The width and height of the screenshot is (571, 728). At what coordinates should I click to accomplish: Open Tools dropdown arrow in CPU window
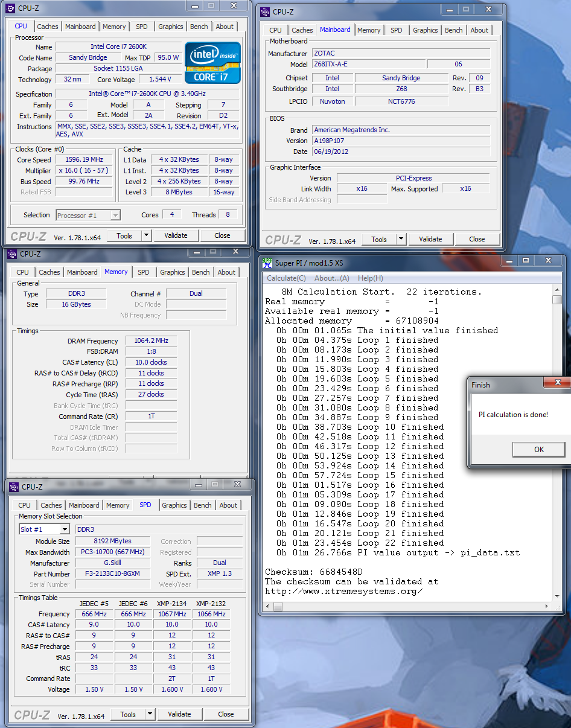tap(146, 235)
